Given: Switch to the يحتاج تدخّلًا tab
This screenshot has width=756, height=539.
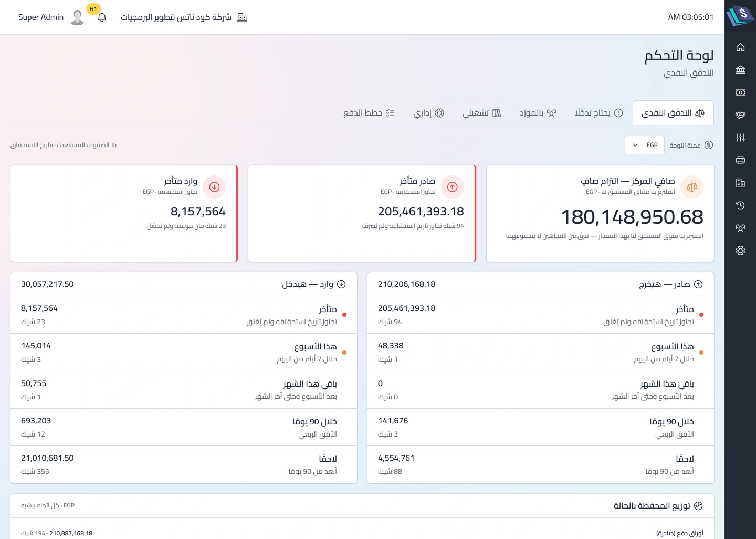Looking at the screenshot, I should click(x=598, y=113).
